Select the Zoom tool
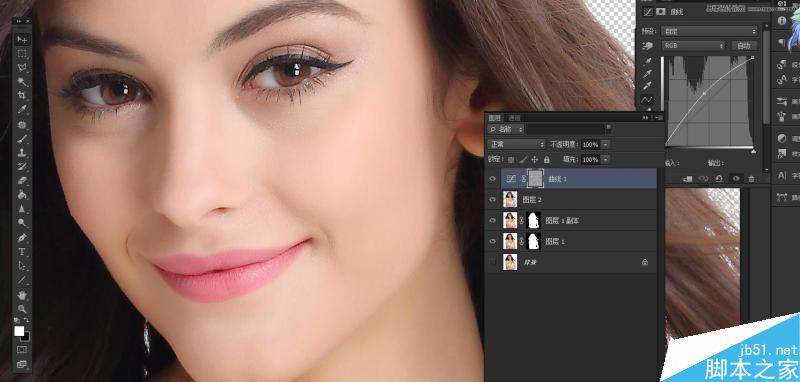The height and width of the screenshot is (382, 800). coord(22,309)
